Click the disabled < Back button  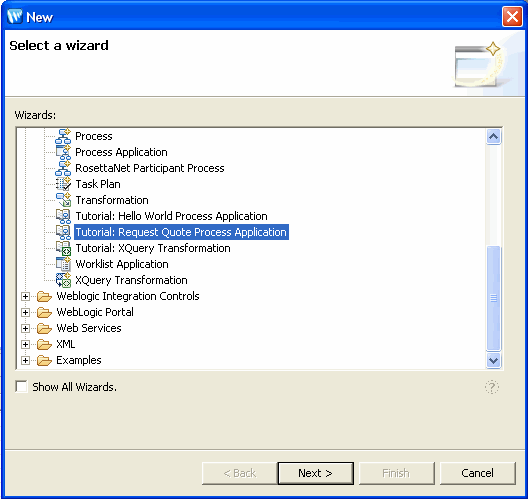240,473
